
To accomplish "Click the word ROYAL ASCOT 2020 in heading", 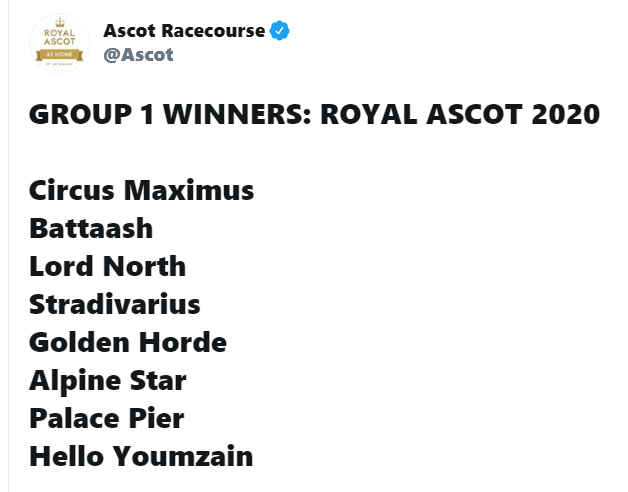I will click(460, 115).
